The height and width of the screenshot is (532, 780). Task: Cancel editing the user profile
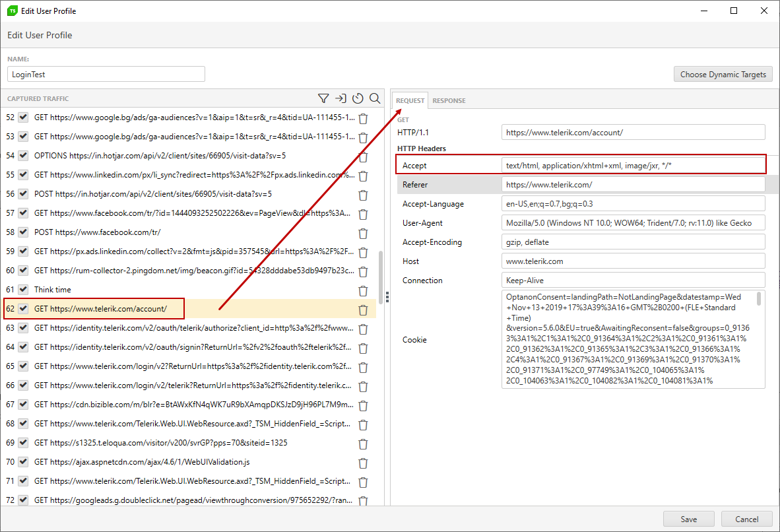(746, 519)
